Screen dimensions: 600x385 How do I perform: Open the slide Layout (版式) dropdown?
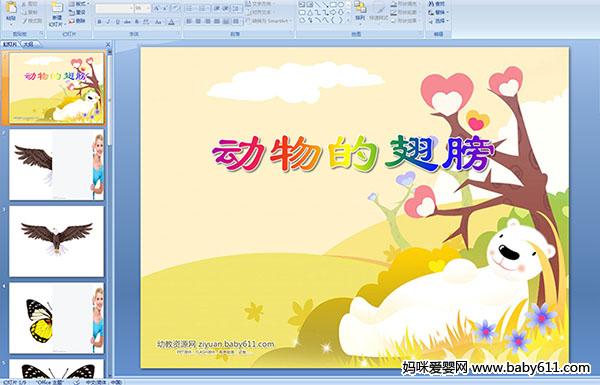(x=79, y=4)
